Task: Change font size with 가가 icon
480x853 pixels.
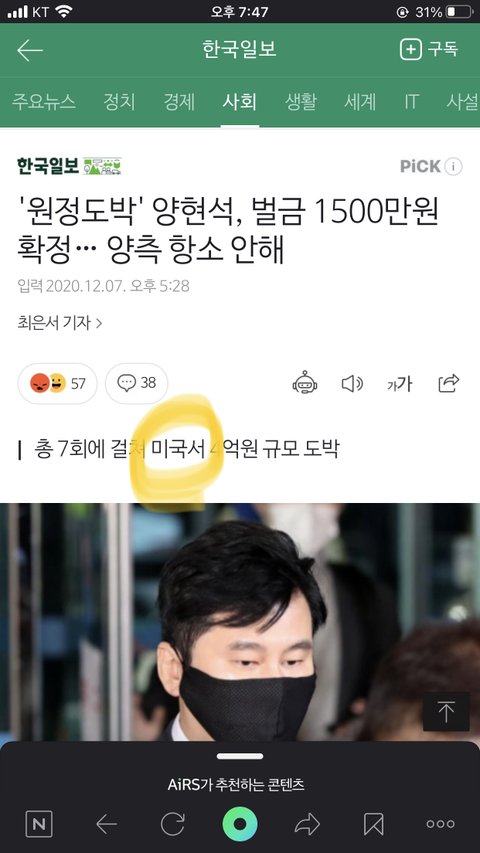Action: point(399,385)
